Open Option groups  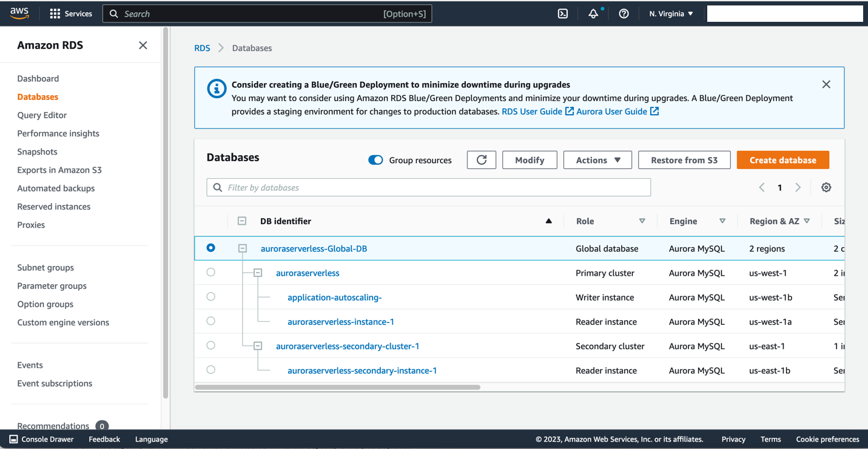coord(45,304)
